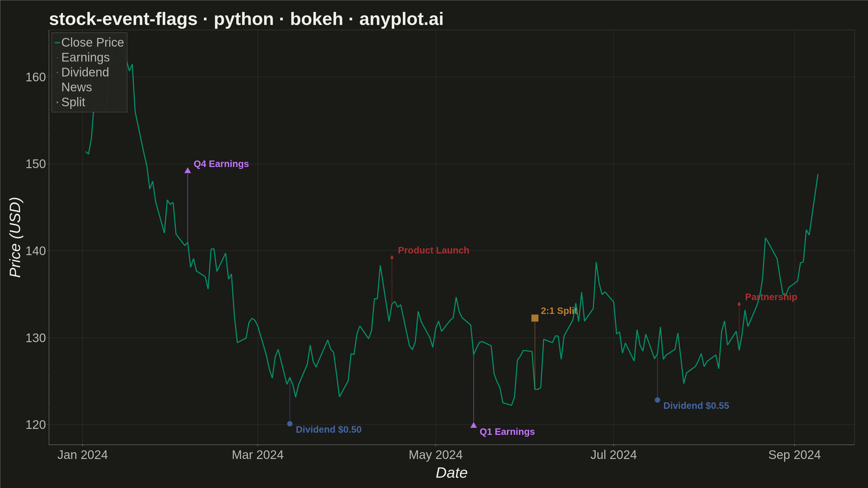Click the Partnership diamond marker

pyautogui.click(x=739, y=304)
